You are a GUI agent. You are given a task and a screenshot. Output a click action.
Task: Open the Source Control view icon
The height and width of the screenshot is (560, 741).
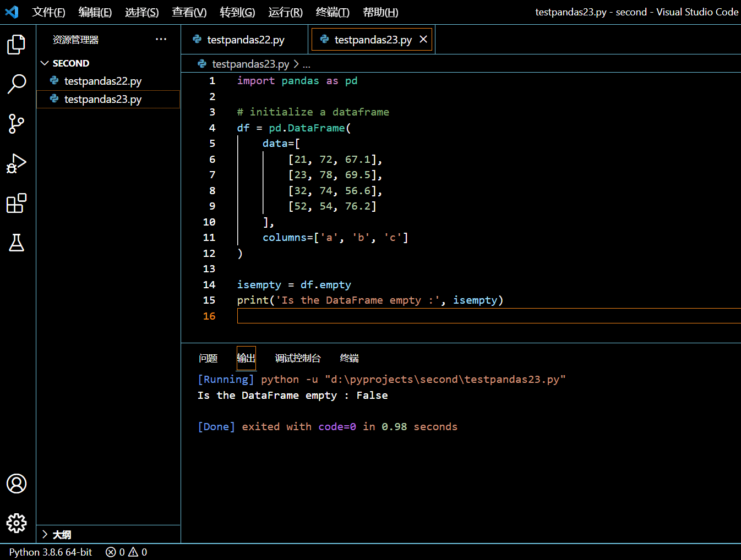coord(17,124)
